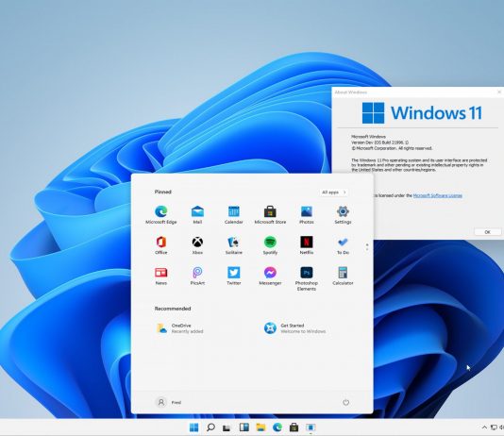Image resolution: width=504 pixels, height=436 pixels.
Task: Open the Calendar app
Action: tap(234, 214)
